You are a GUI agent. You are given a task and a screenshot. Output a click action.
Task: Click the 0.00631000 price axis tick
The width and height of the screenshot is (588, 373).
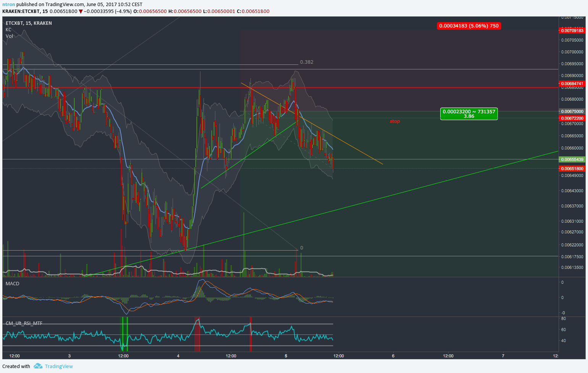[572, 221]
